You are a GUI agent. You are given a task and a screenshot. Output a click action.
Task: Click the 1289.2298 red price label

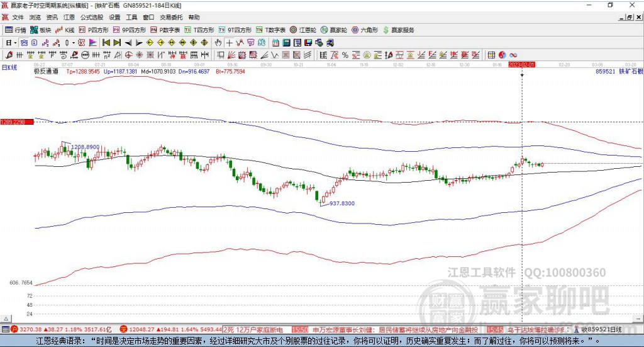pos(17,122)
